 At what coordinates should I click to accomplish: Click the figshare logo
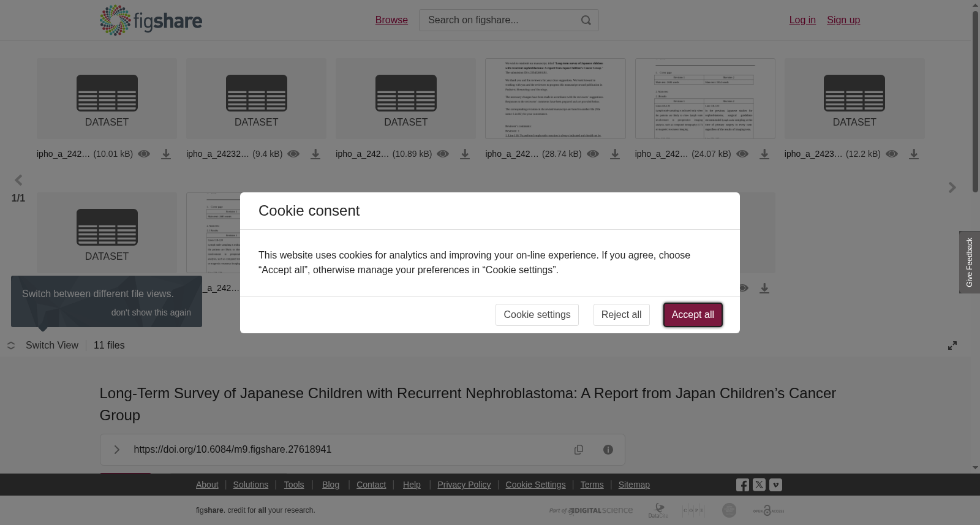pos(151,20)
